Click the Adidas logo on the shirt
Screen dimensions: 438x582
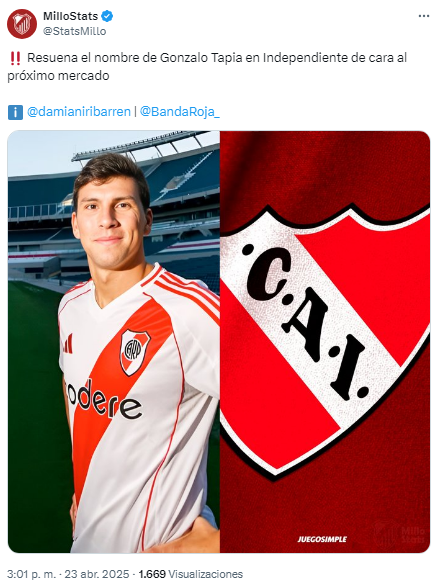click(x=68, y=344)
